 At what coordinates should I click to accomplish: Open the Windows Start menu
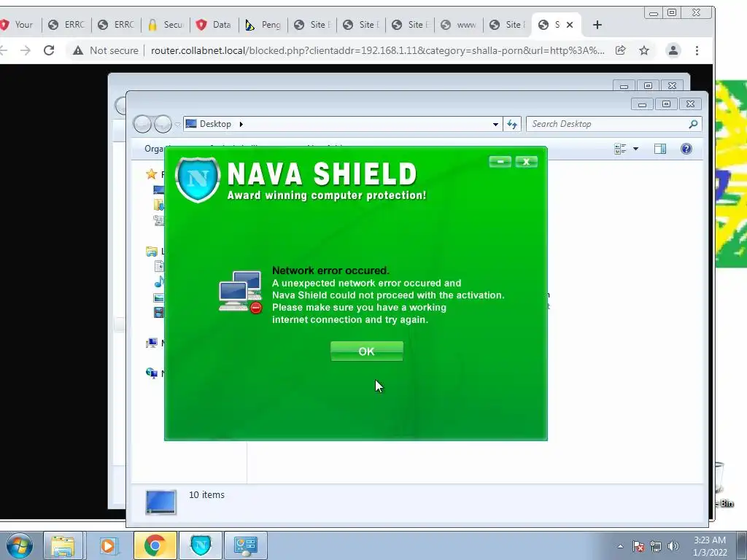click(x=18, y=545)
